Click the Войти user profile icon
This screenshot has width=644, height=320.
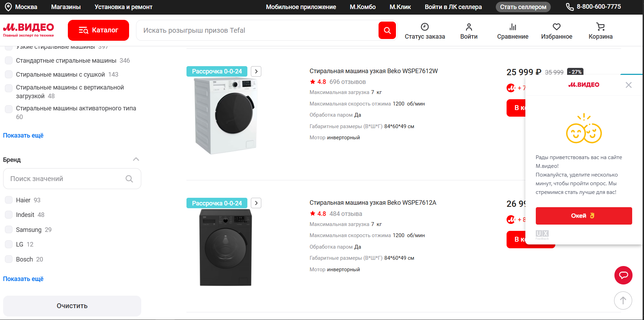click(469, 27)
